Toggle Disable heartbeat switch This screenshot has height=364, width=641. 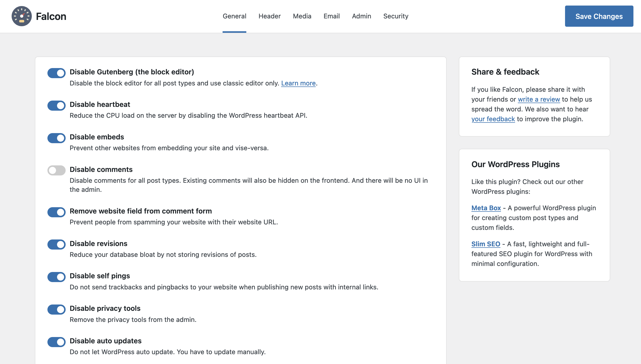(57, 106)
